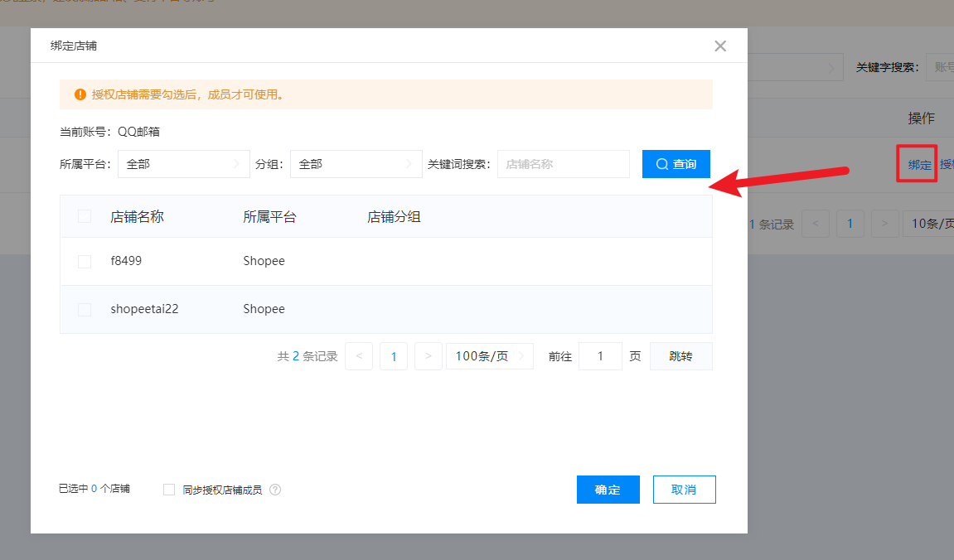Screen dimensions: 954x560
Task: Go to previous page arrow in dialog pagination
Action: [x=359, y=356]
